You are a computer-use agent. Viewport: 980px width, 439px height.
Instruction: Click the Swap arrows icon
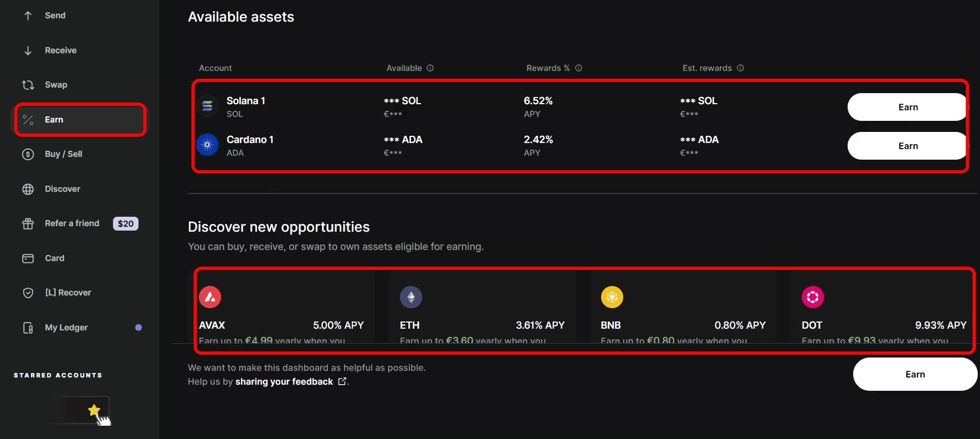28,85
